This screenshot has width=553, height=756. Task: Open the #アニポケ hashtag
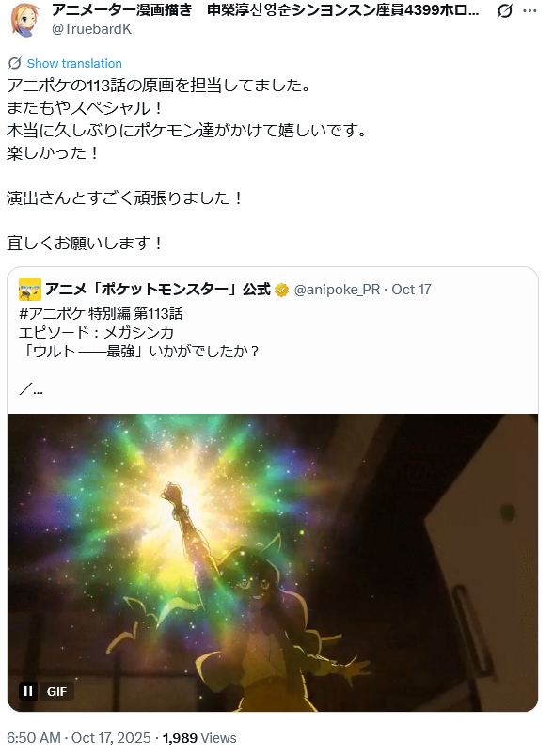click(x=52, y=313)
